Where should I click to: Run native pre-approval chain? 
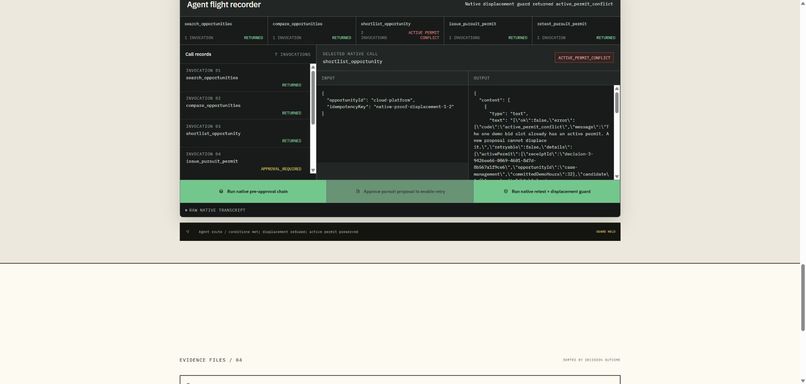[253, 191]
